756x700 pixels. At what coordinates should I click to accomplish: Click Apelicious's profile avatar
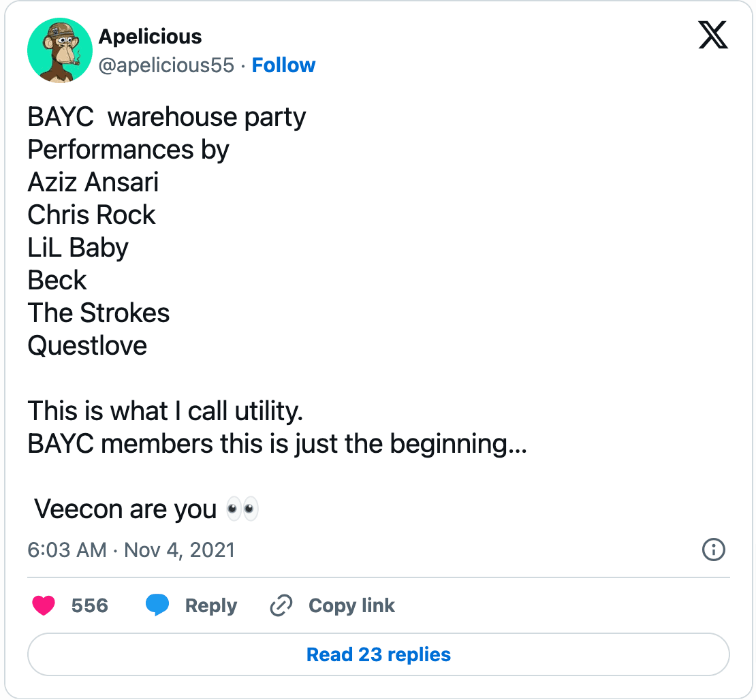pyautogui.click(x=60, y=50)
